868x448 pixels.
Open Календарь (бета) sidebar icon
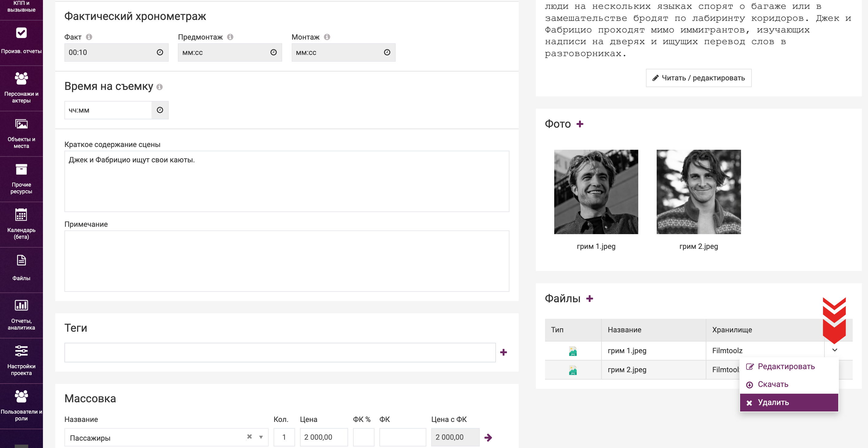[x=21, y=215]
